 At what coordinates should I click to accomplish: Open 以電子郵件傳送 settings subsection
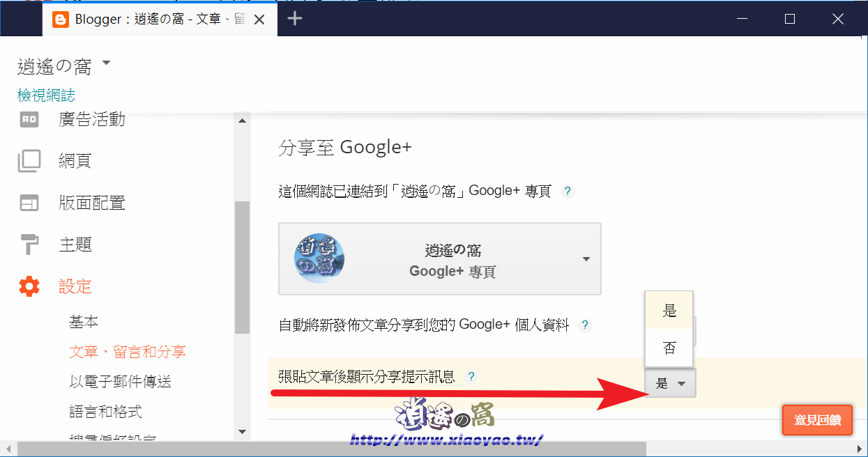(x=120, y=382)
